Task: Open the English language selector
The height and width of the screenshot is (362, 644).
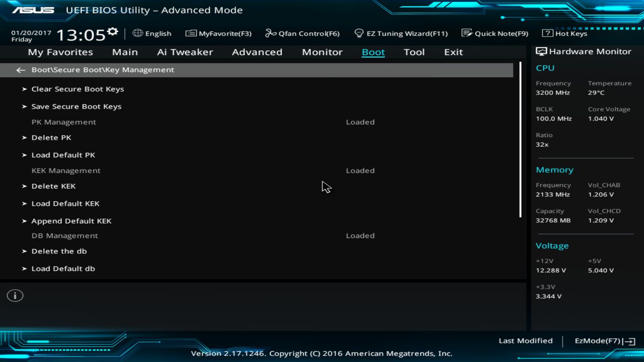Action: (152, 33)
